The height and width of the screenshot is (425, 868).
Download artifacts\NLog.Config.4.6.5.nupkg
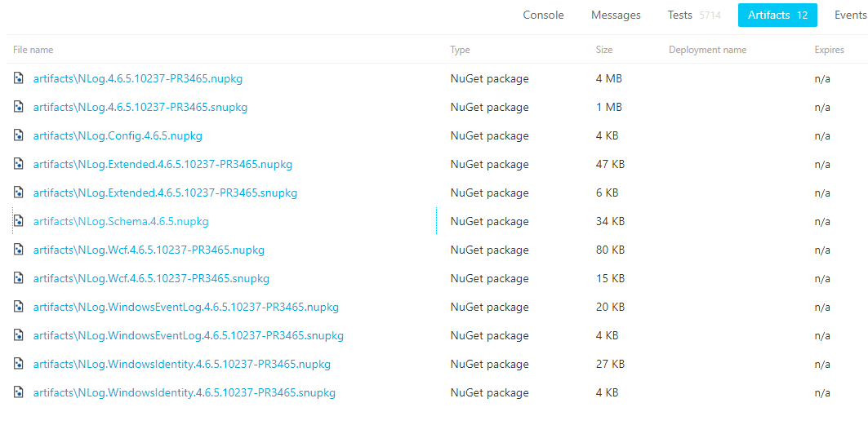tap(118, 135)
